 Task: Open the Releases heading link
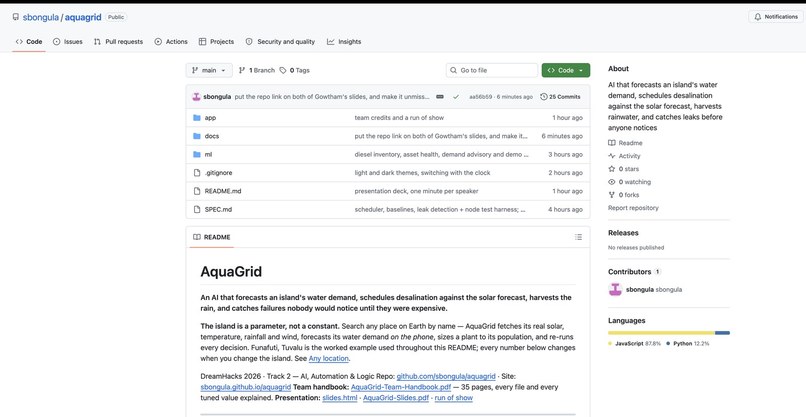click(623, 233)
